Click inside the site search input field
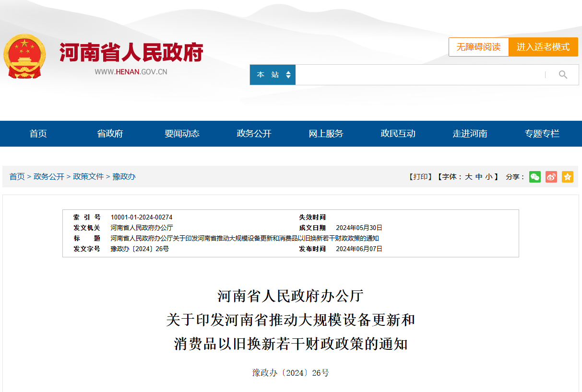The height and width of the screenshot is (392, 582). 420,75
